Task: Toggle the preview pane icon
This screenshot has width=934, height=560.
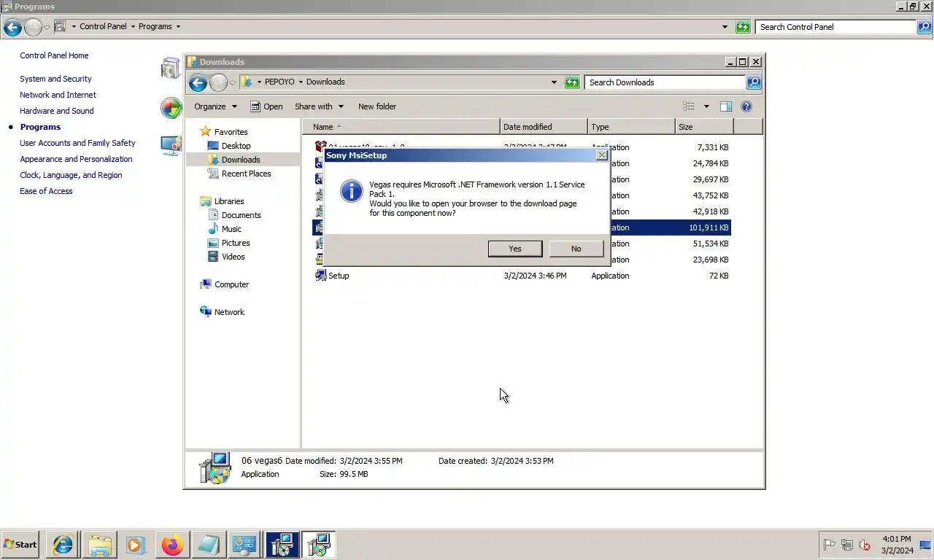Action: (x=725, y=106)
